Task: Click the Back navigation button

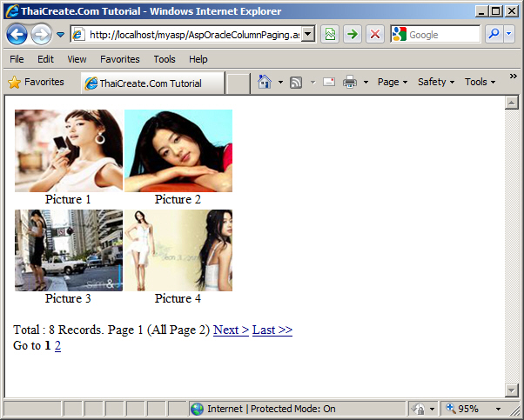Action: click(x=17, y=35)
